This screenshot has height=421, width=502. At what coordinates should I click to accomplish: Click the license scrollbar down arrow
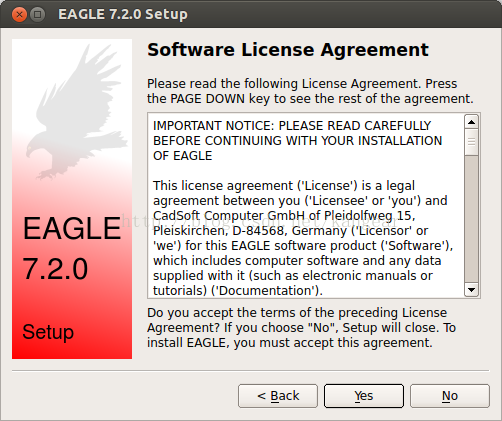pyautogui.click(x=471, y=289)
